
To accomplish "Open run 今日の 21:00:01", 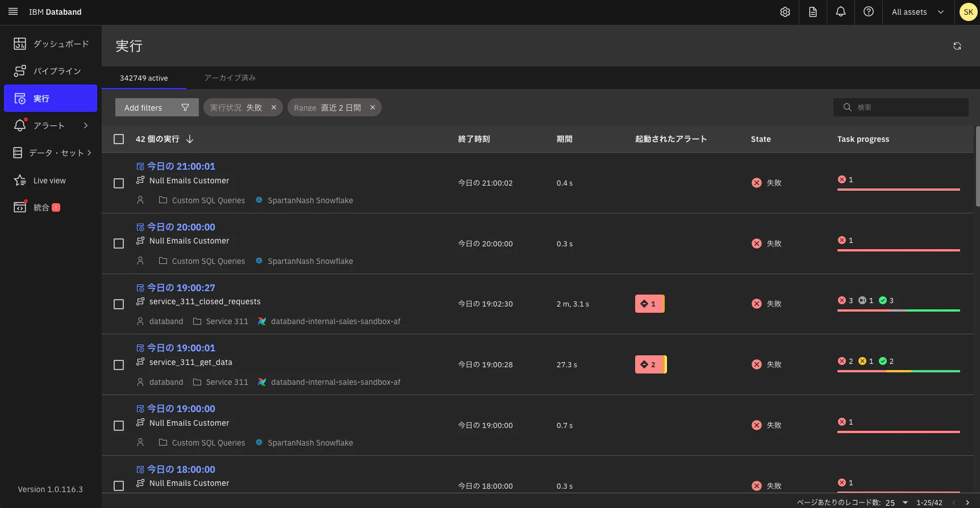I will click(181, 166).
